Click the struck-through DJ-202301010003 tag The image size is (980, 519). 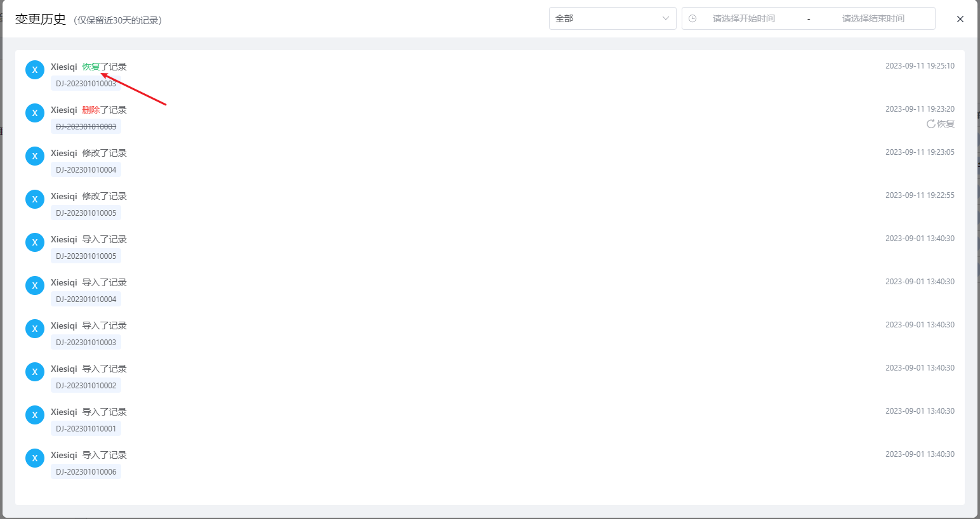click(x=86, y=126)
